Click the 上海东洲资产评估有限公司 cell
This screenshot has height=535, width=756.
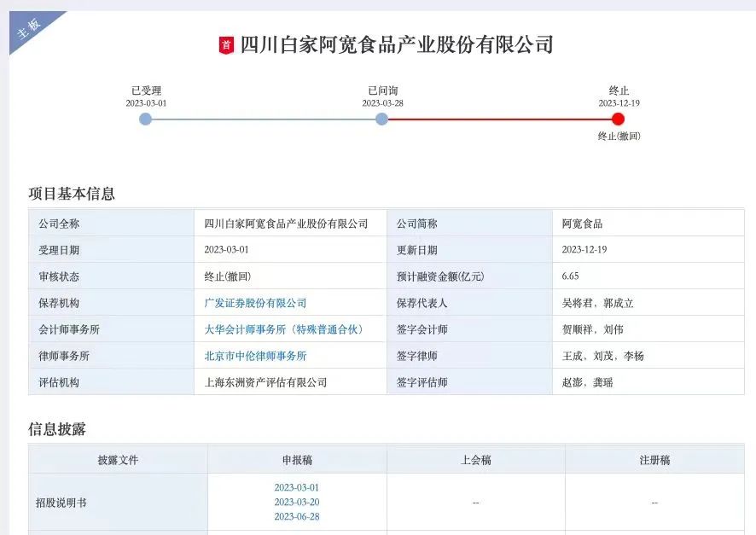point(265,382)
